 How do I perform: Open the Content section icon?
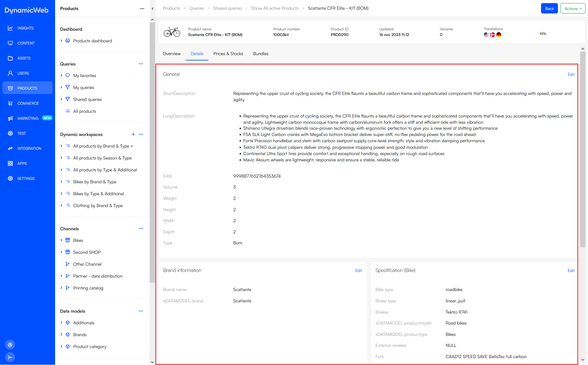point(10,43)
